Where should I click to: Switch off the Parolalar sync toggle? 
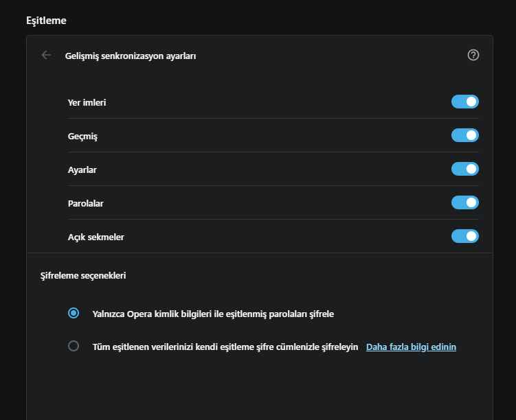(x=464, y=202)
